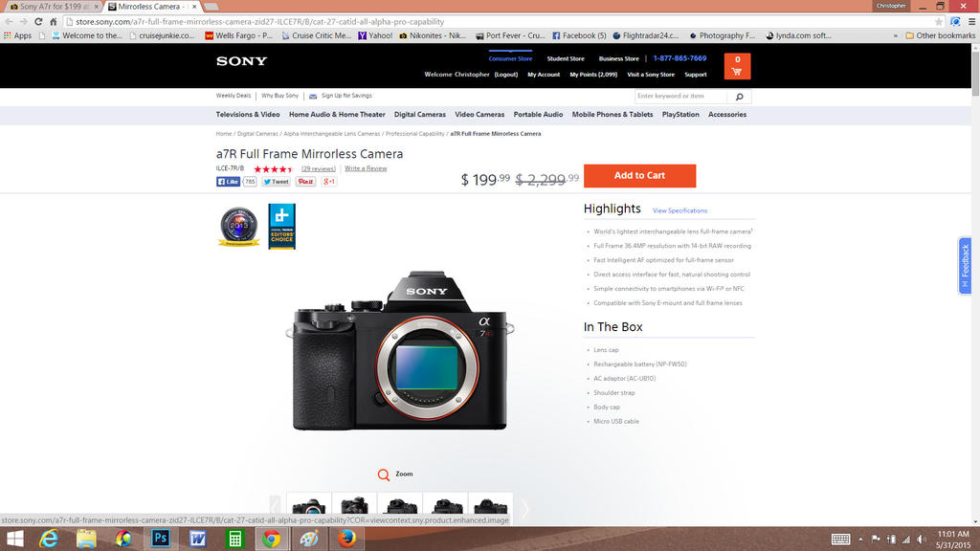Open Photoshop from the taskbar

(x=160, y=539)
